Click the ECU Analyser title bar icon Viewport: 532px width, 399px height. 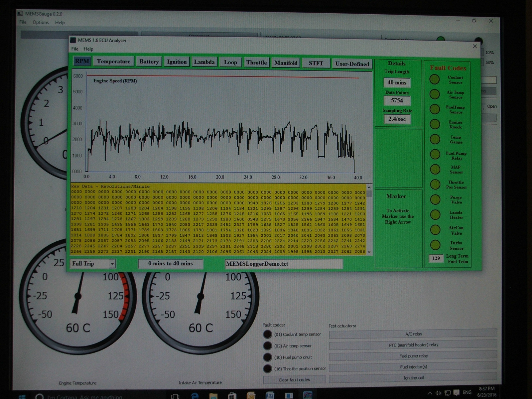click(73, 40)
